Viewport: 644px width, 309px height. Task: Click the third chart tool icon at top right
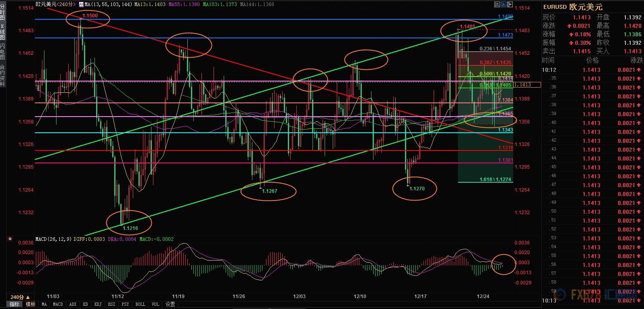(x=510, y=4)
